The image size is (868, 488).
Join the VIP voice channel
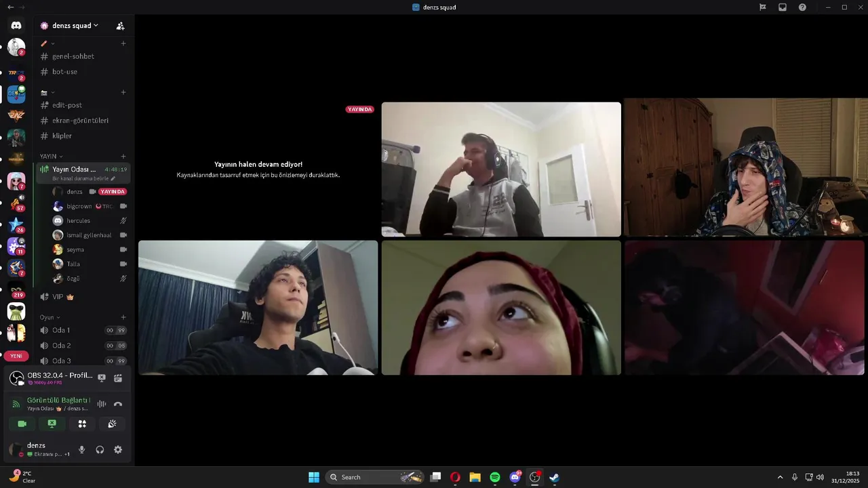pyautogui.click(x=83, y=297)
